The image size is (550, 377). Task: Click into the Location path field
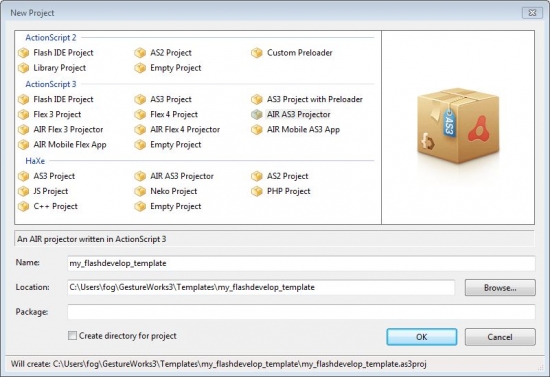pos(261,288)
